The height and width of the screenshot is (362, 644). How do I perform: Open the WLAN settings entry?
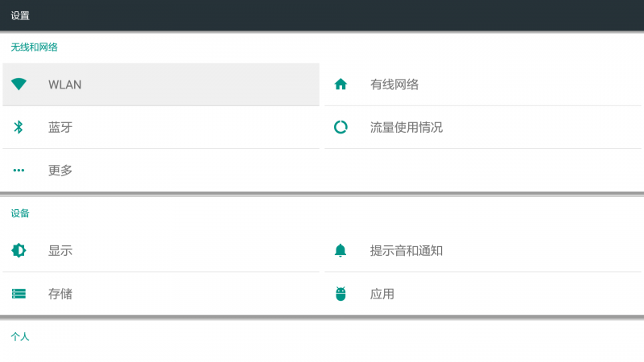coord(65,84)
